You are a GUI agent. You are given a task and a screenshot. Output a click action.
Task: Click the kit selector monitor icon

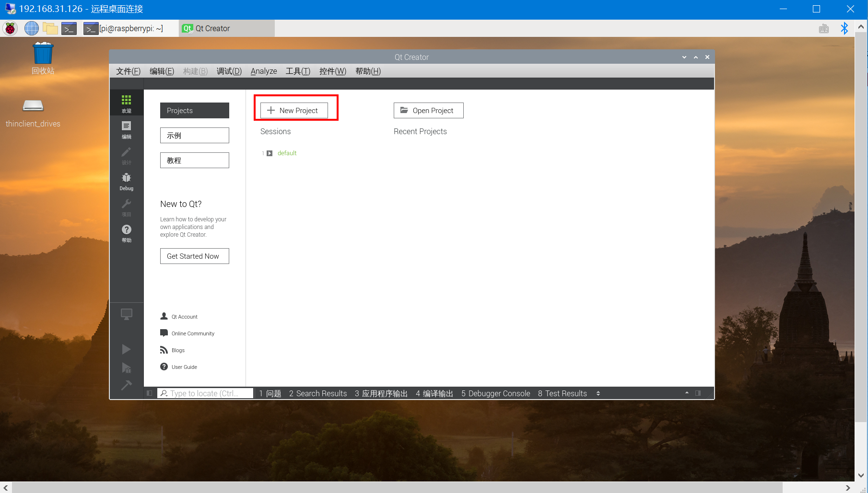pyautogui.click(x=126, y=314)
